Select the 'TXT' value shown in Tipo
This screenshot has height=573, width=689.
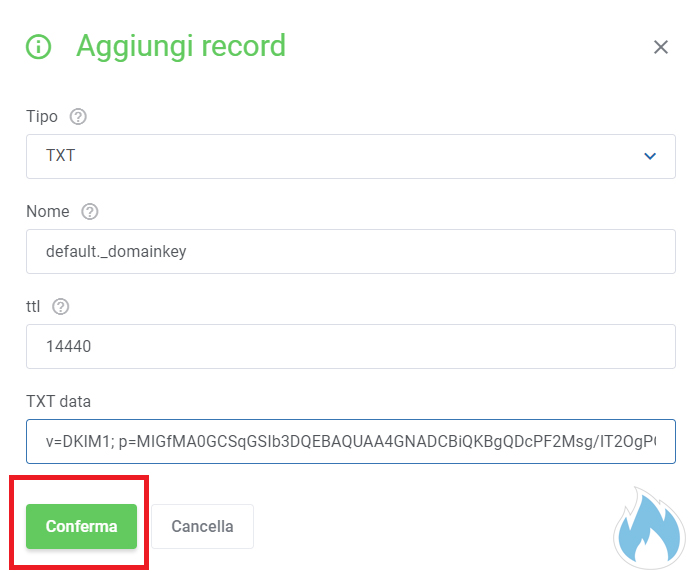61,156
